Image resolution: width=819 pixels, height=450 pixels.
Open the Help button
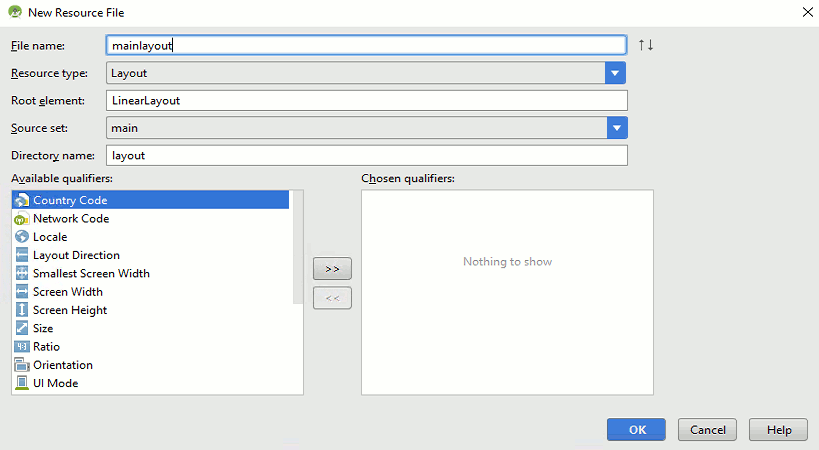[778, 430]
